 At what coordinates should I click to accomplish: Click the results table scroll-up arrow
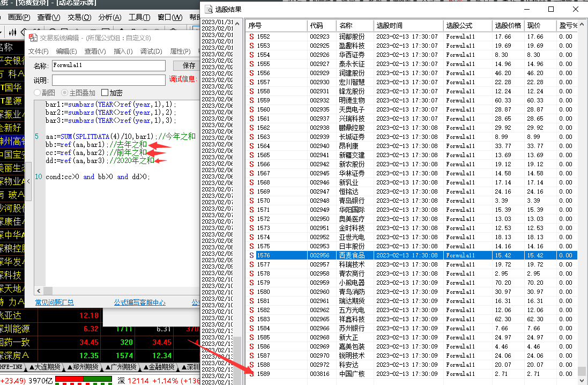(582, 25)
